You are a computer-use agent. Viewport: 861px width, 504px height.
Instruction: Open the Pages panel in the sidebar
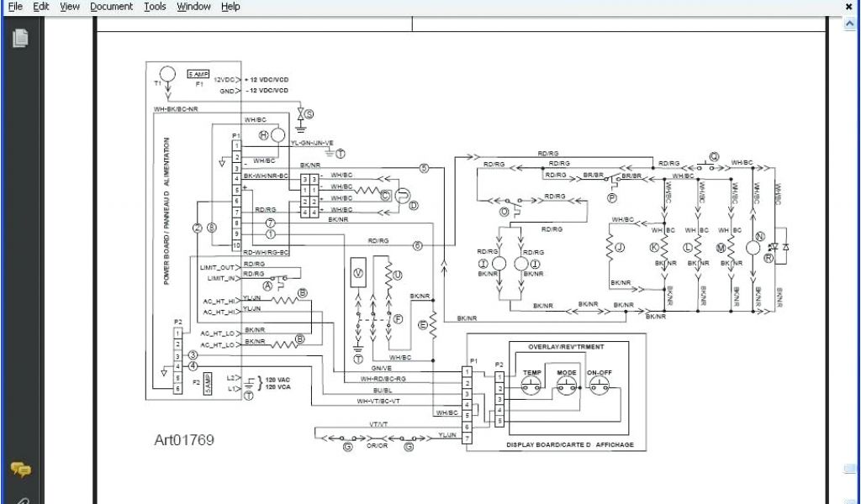20,38
